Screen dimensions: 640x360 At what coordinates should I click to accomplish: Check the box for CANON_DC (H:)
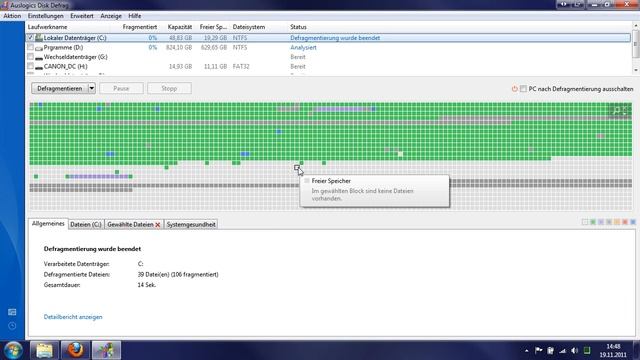point(30,66)
